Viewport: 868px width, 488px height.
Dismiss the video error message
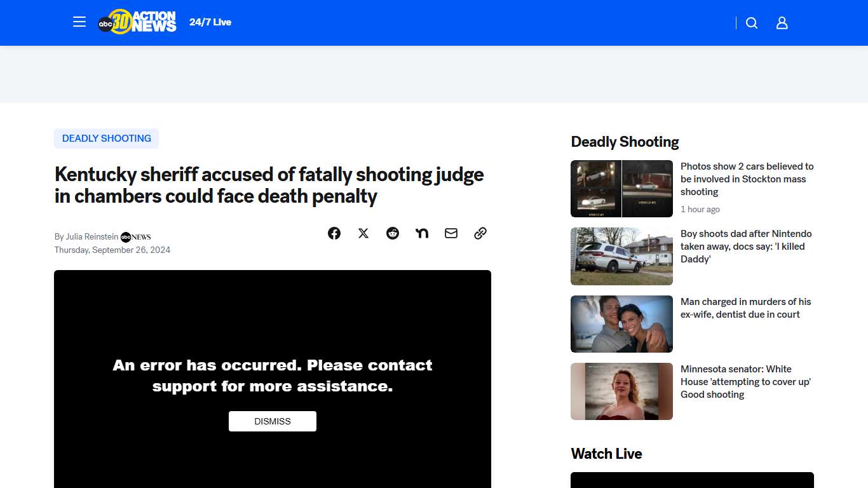pyautogui.click(x=272, y=421)
